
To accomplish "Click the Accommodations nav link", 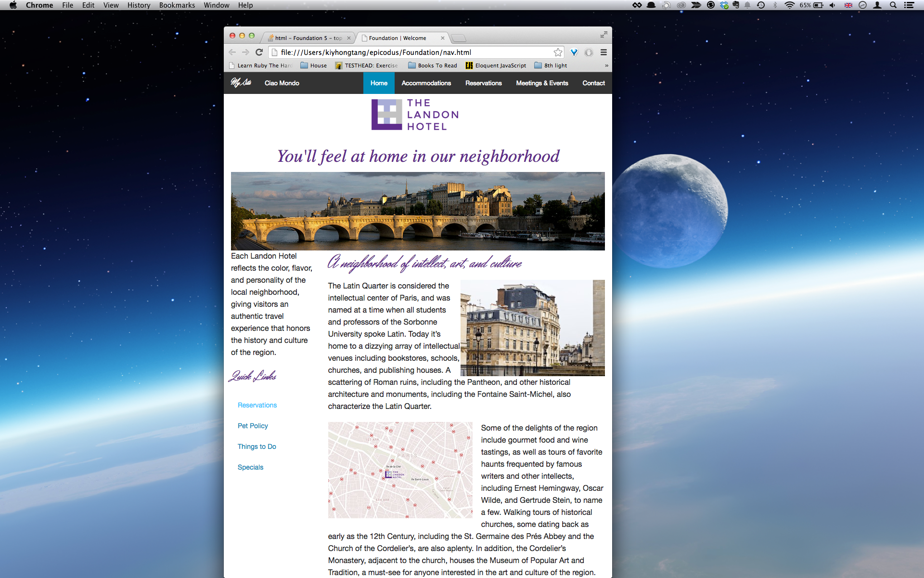I will coord(426,83).
